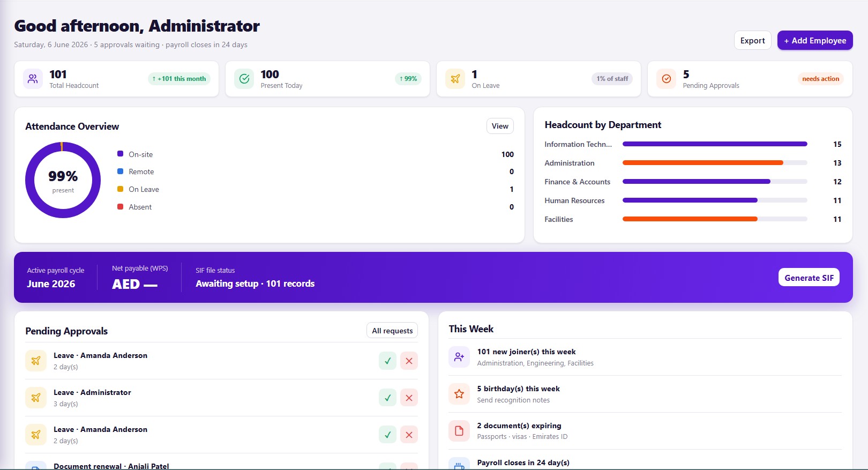Click the 'needs action' badge
Image resolution: width=868 pixels, height=470 pixels.
click(821, 79)
